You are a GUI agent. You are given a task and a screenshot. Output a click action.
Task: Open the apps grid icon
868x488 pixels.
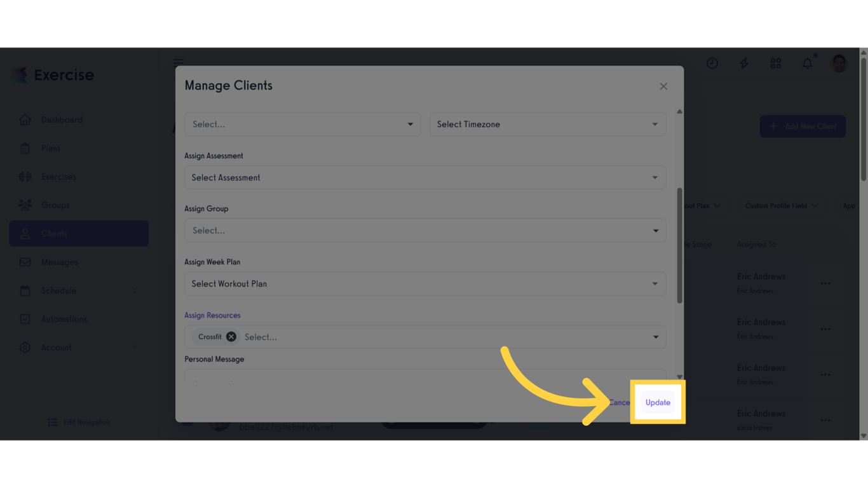tap(775, 64)
